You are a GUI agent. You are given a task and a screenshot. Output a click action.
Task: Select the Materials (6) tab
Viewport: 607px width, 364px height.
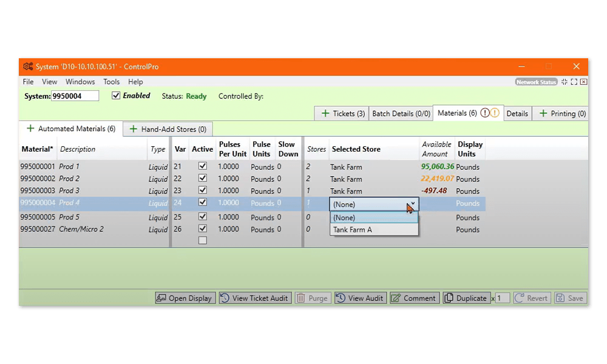point(468,113)
